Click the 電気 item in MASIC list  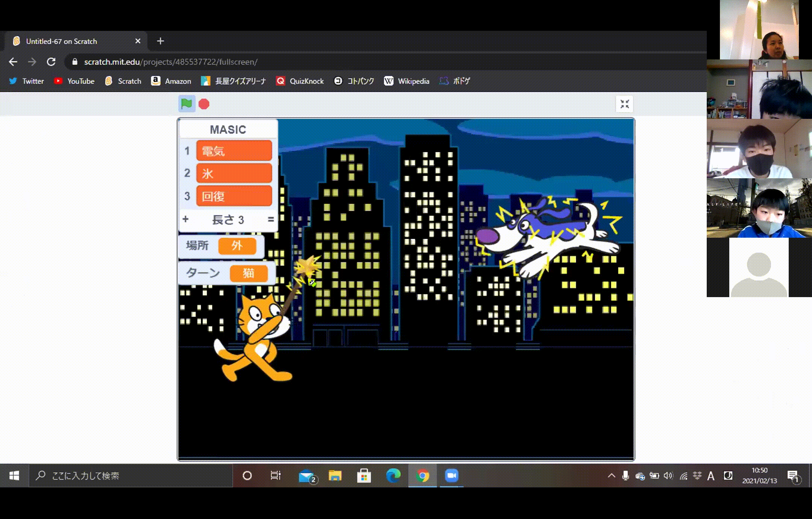(234, 150)
